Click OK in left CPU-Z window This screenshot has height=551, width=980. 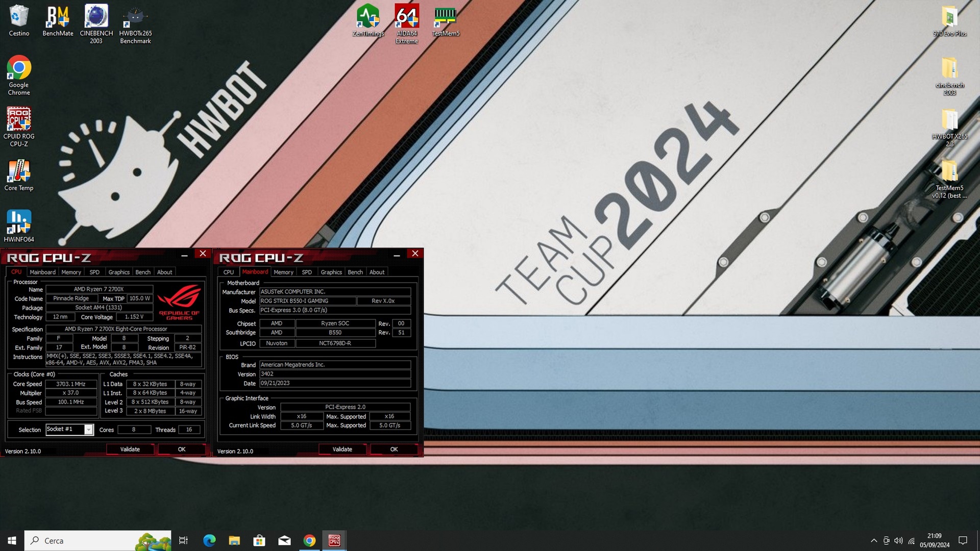182,449
